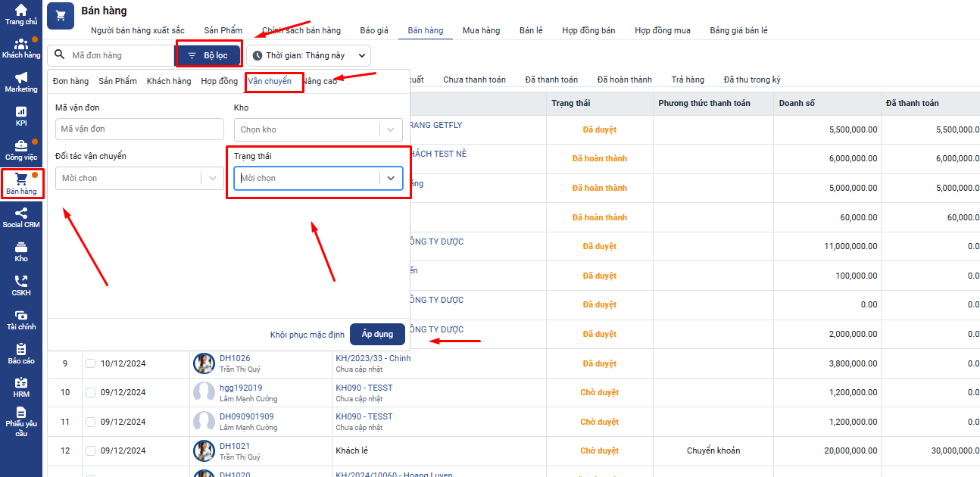Open the Báo giá tab
Screen dimensions: 980x477
374,30
